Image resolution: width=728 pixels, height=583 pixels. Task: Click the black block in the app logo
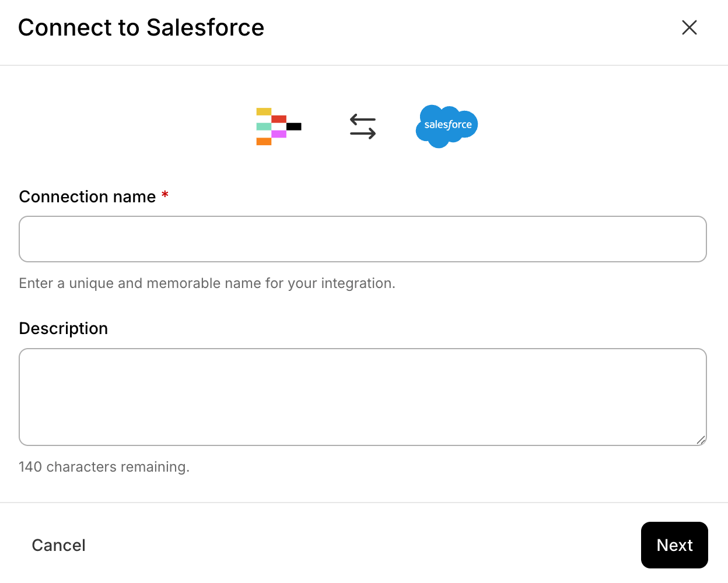click(294, 127)
